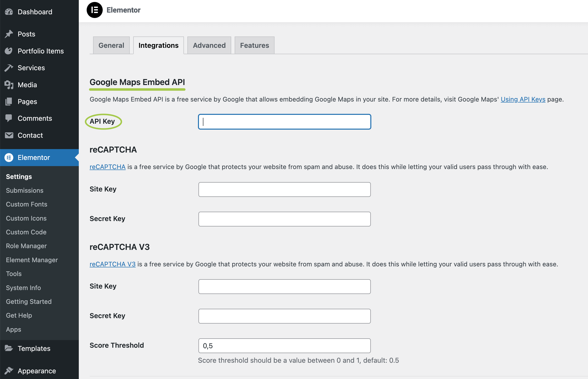Open the Role Manager submenu item
Image resolution: width=588 pixels, height=379 pixels.
[26, 246]
